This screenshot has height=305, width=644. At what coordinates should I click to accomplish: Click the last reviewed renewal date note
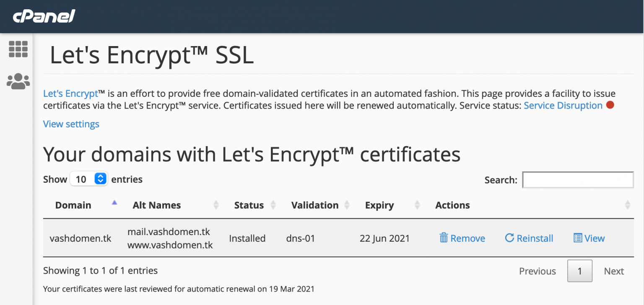pos(179,289)
